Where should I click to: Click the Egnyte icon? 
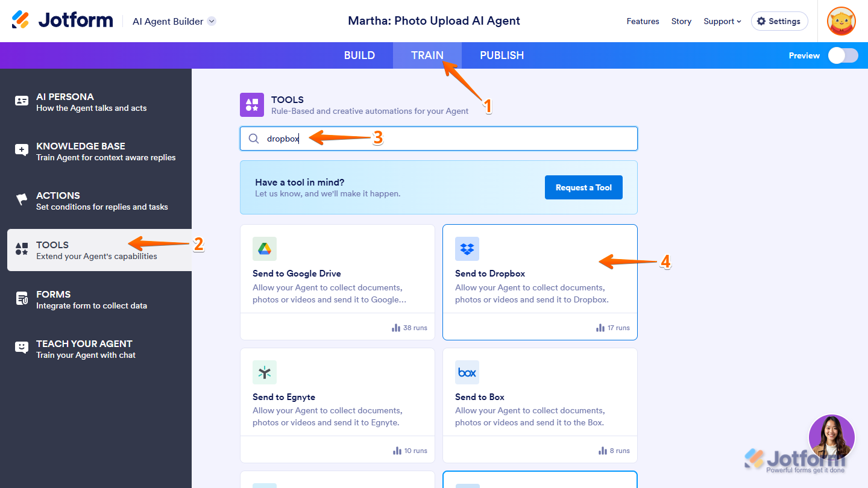(x=265, y=372)
